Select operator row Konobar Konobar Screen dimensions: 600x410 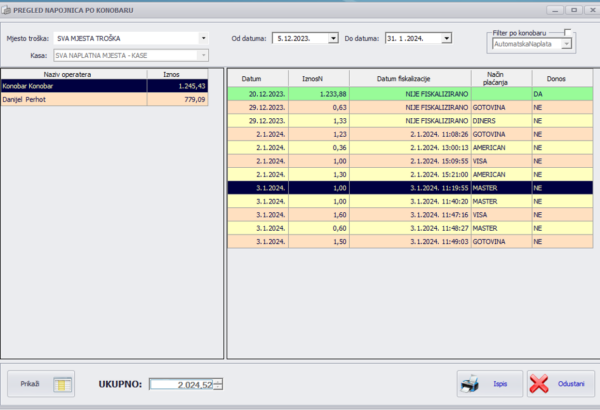[x=104, y=86]
